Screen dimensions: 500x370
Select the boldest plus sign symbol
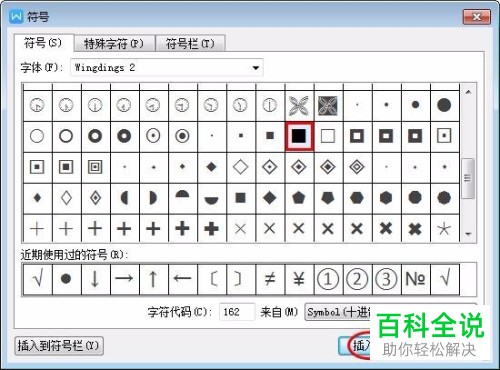point(212,229)
